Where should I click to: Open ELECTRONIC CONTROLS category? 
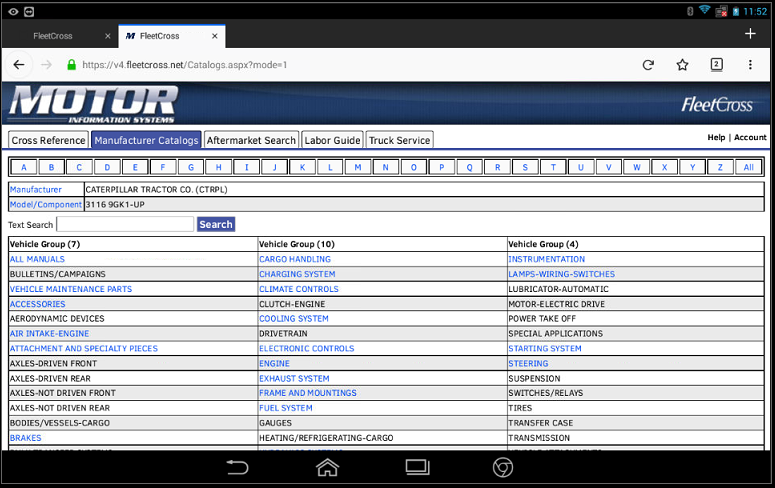[x=307, y=349]
